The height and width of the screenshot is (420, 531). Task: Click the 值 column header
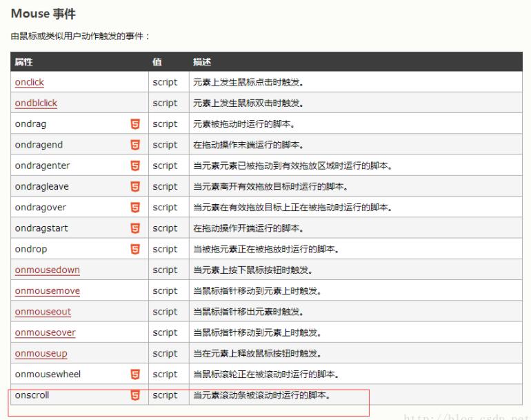click(157, 61)
